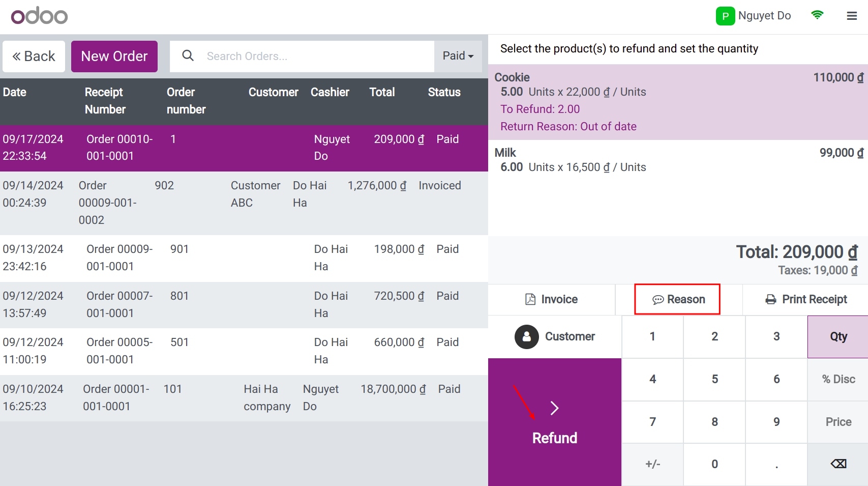
Task: Click the Odoo logo
Action: coord(39,16)
